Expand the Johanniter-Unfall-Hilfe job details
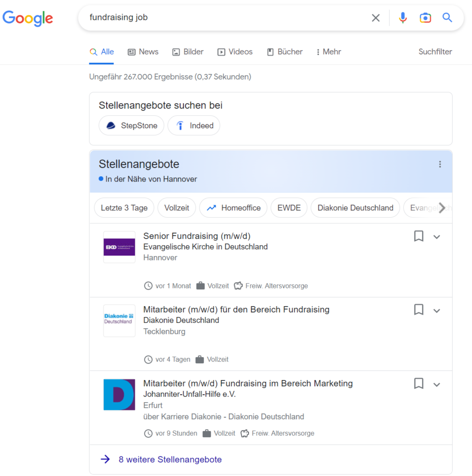 437,385
